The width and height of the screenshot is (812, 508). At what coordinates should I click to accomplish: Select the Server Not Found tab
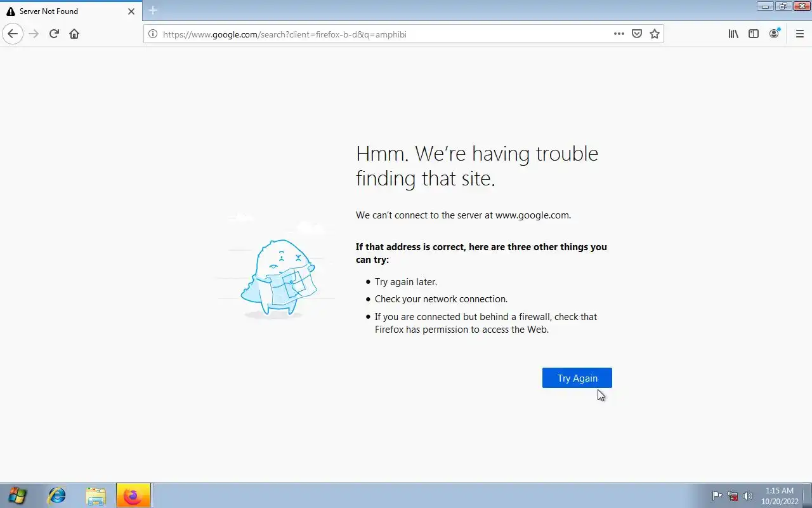pos(71,11)
